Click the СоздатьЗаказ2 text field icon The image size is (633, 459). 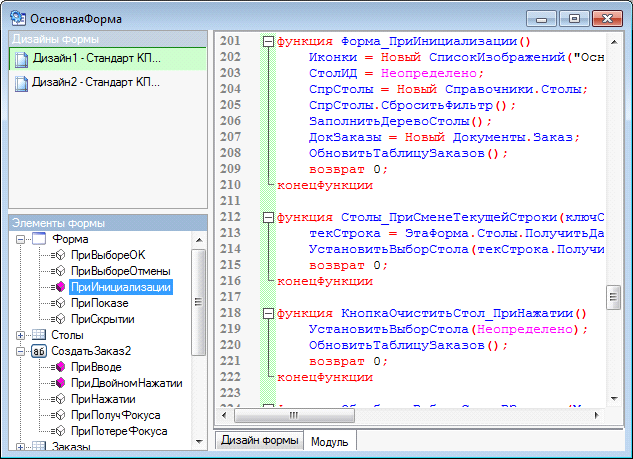pyautogui.click(x=39, y=351)
